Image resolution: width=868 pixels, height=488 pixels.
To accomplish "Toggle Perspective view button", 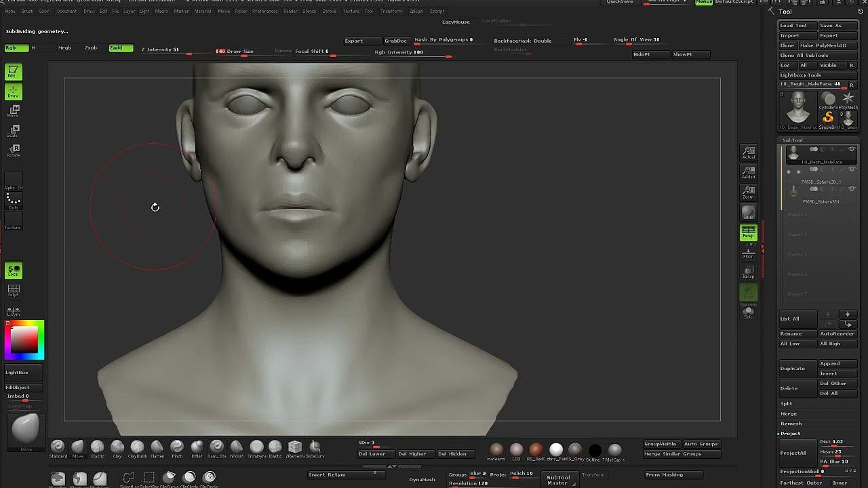I will coord(748,232).
